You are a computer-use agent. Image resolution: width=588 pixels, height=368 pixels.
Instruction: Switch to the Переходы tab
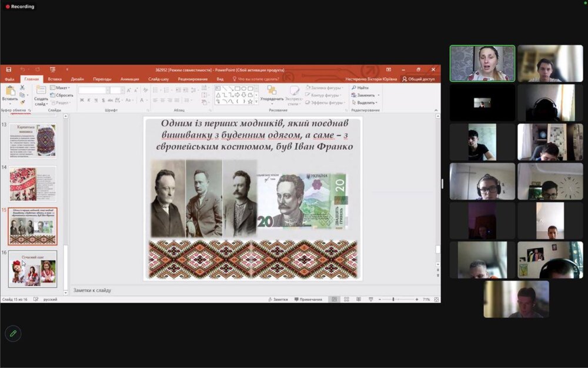point(102,79)
